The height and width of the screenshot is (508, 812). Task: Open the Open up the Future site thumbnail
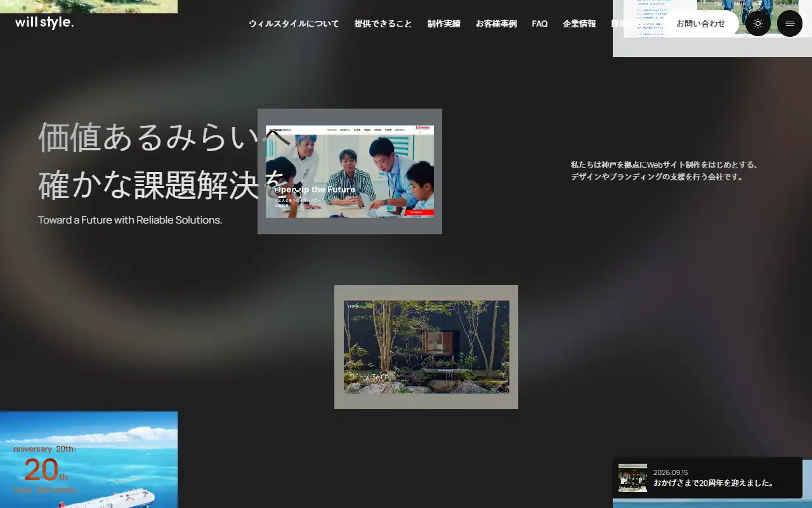pyautogui.click(x=350, y=171)
